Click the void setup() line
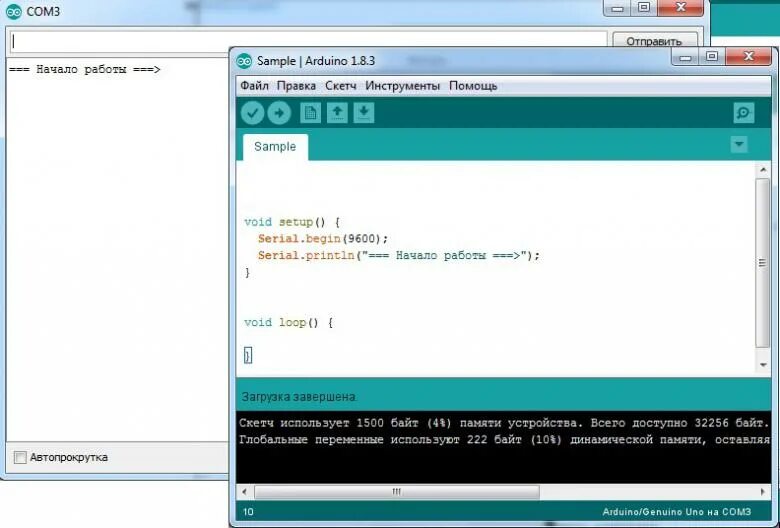 tap(292, 222)
